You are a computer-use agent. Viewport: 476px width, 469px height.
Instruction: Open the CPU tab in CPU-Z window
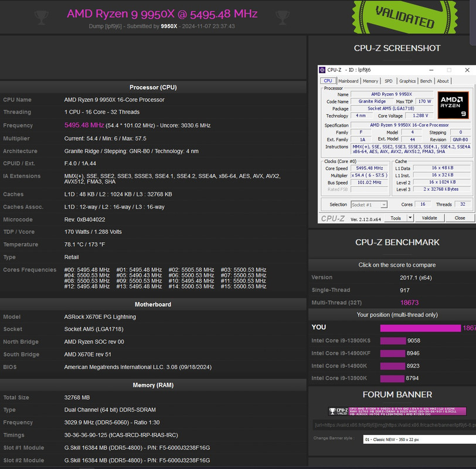[x=328, y=81]
